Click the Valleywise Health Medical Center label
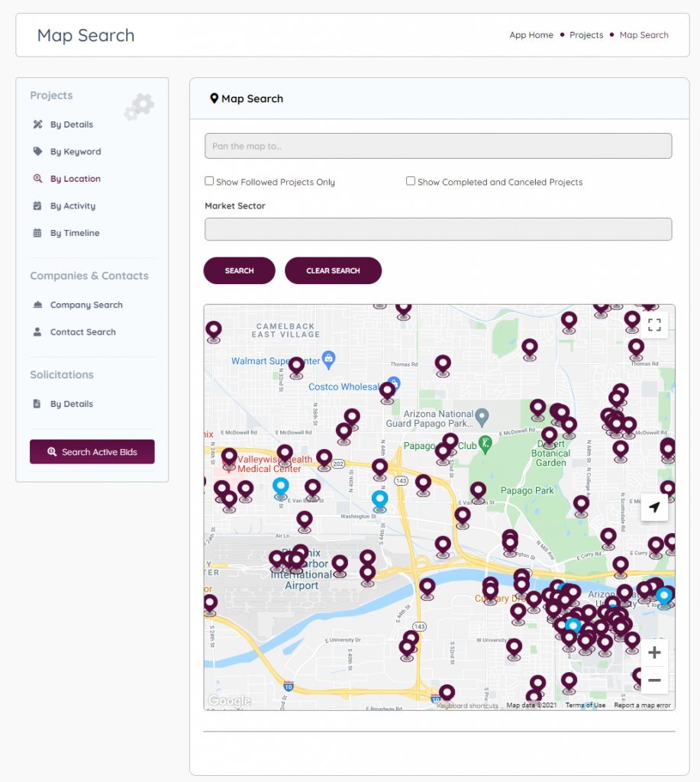Viewport: 700px width, 782px height. click(x=275, y=464)
